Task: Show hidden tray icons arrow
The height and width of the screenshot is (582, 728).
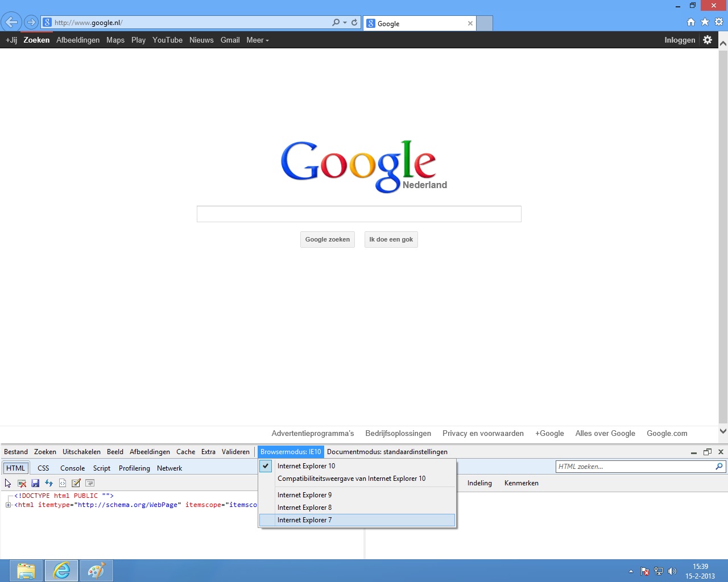Action: 631,571
